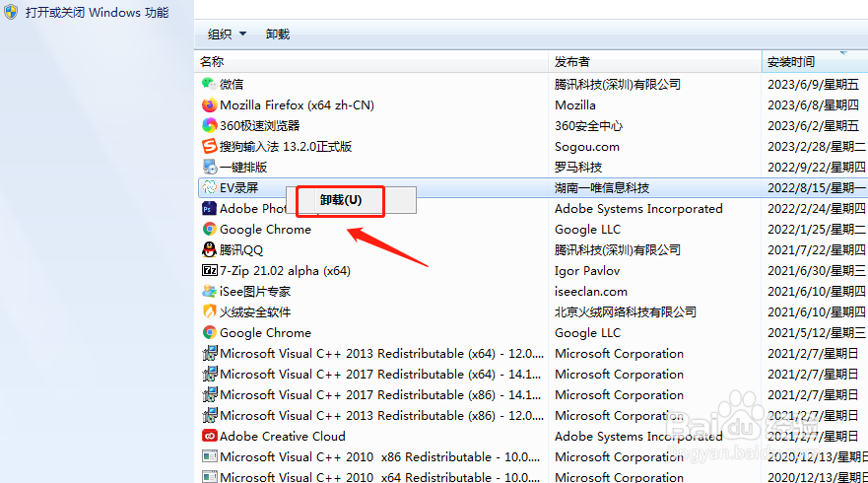
Task: Select the EV录屏 entry name
Action: (x=239, y=187)
